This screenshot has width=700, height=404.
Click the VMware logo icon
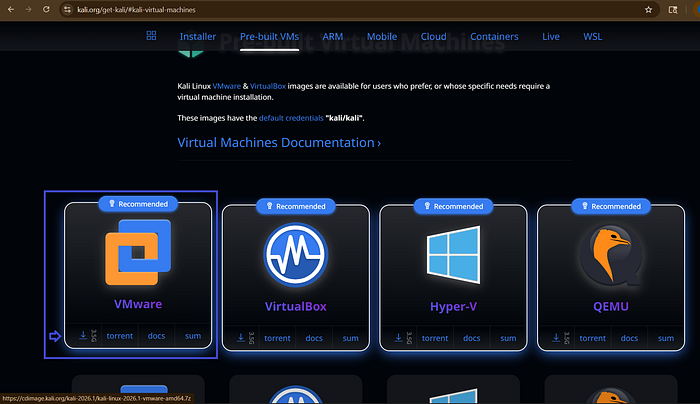pos(138,252)
